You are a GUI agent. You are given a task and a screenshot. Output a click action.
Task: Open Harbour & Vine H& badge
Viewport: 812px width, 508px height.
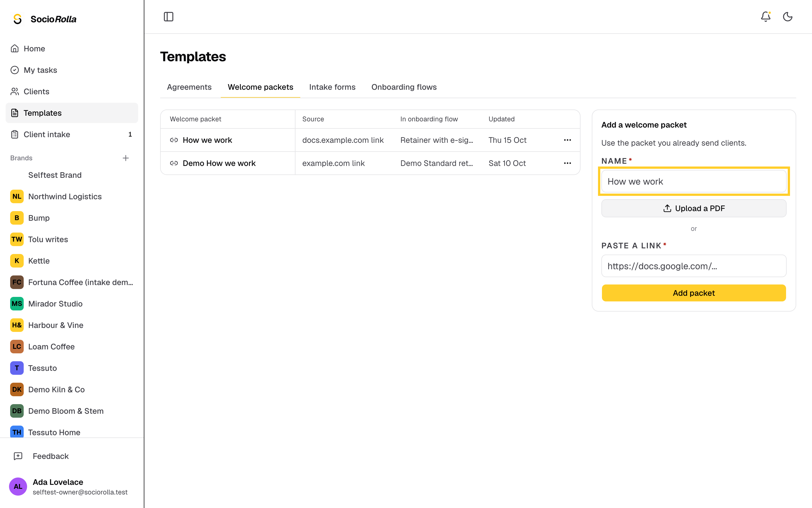(17, 325)
